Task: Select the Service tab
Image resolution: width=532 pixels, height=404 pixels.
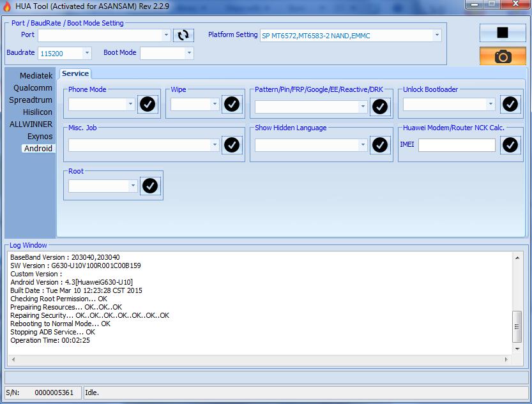Action: [x=75, y=73]
